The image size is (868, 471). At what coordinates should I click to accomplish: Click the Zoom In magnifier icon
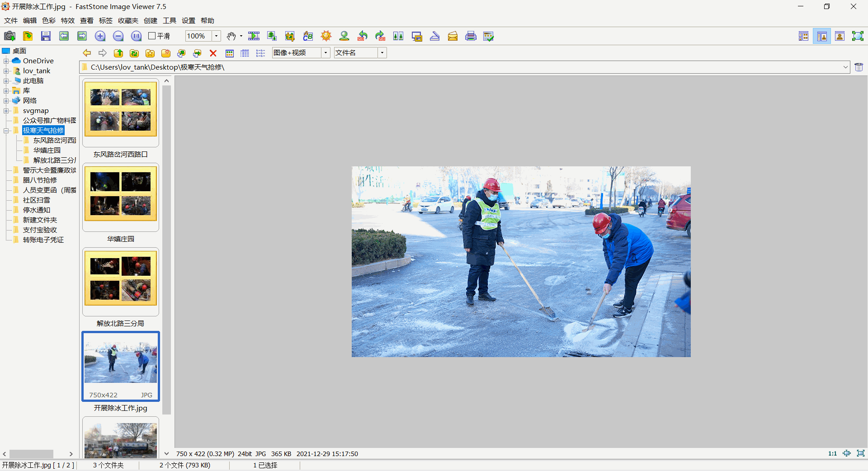tap(100, 36)
